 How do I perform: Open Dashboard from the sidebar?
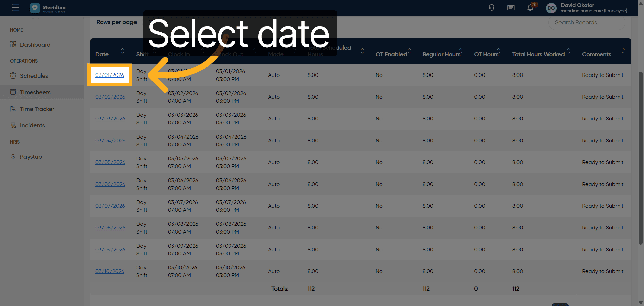[x=35, y=45]
